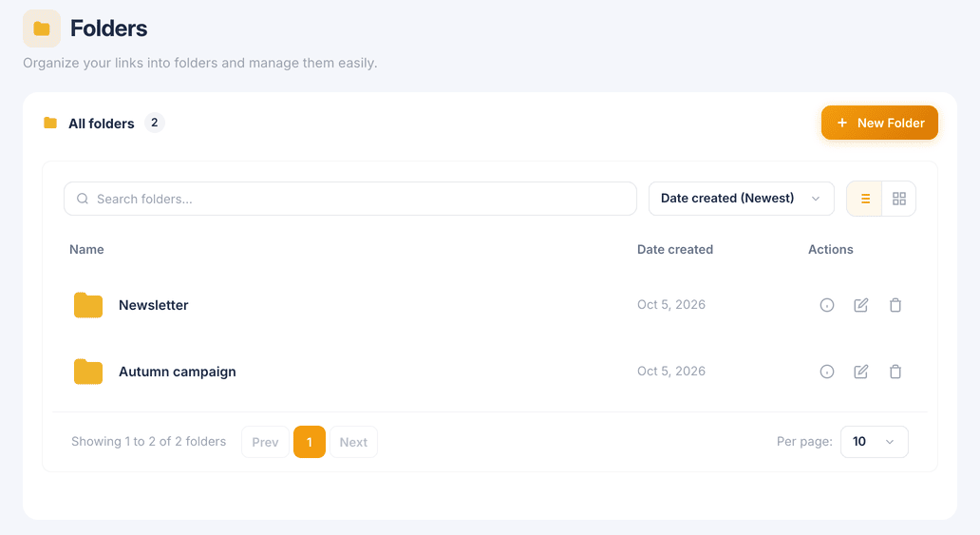
Task: Open info for Autumn campaign folder
Action: tap(827, 372)
